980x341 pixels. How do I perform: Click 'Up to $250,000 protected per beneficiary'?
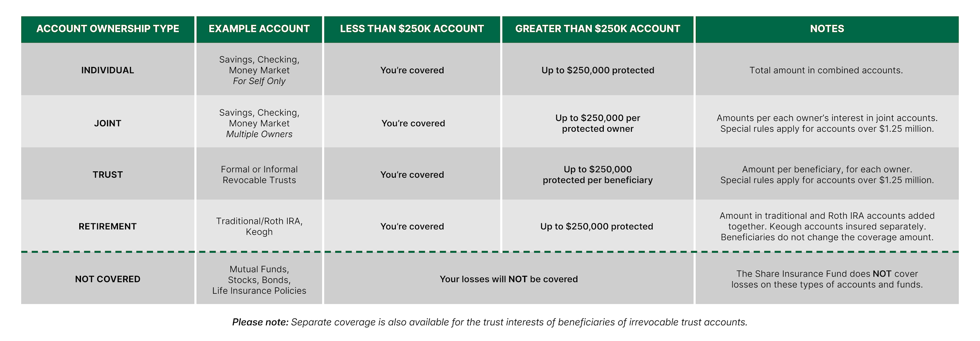click(x=597, y=175)
